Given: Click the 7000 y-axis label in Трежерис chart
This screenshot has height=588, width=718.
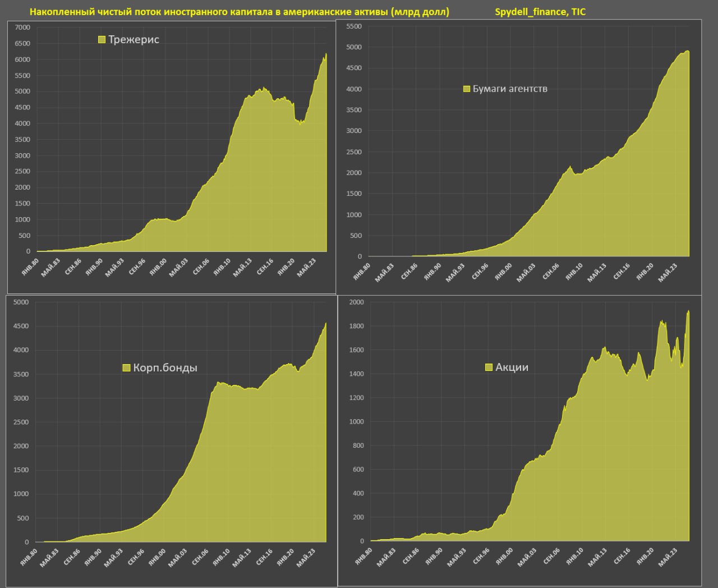Looking at the screenshot, I should pyautogui.click(x=22, y=27).
